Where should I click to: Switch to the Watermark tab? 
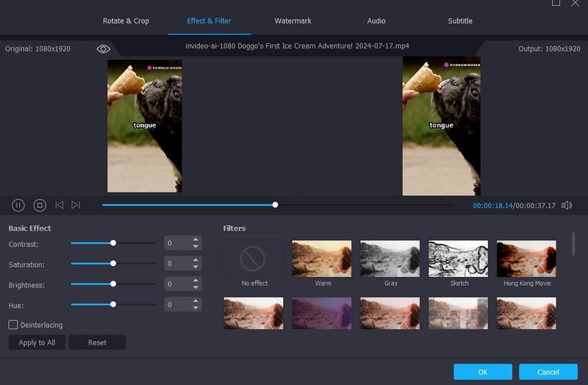pos(293,21)
